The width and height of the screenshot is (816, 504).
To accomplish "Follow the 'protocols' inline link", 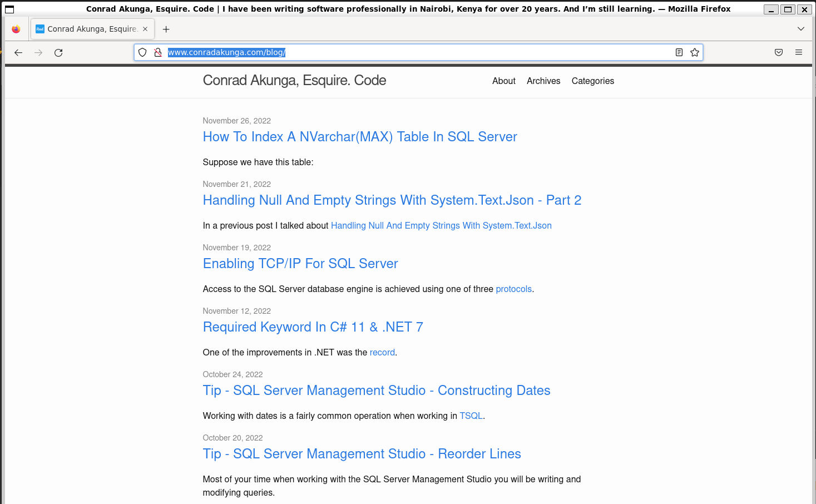I will point(513,289).
